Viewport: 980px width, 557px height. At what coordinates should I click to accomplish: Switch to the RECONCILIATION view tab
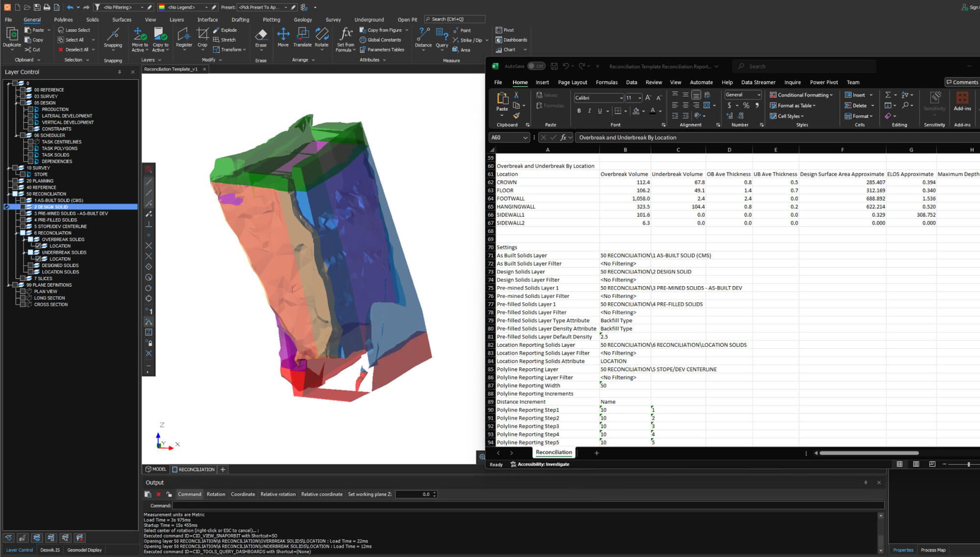tap(193, 469)
